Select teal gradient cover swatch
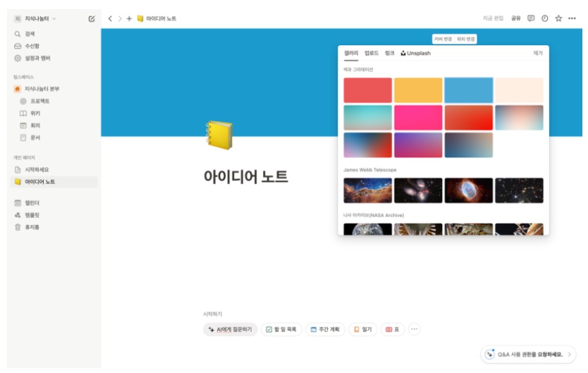 pos(368,118)
